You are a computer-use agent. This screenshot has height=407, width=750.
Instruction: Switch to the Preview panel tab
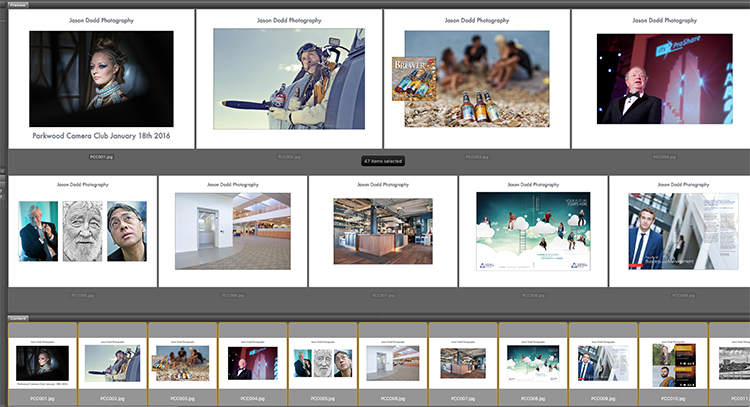tap(18, 5)
